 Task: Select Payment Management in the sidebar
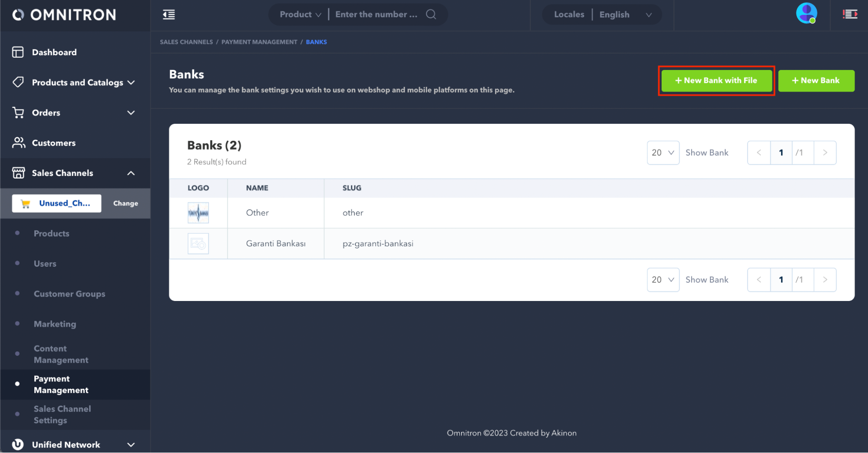[61, 384]
